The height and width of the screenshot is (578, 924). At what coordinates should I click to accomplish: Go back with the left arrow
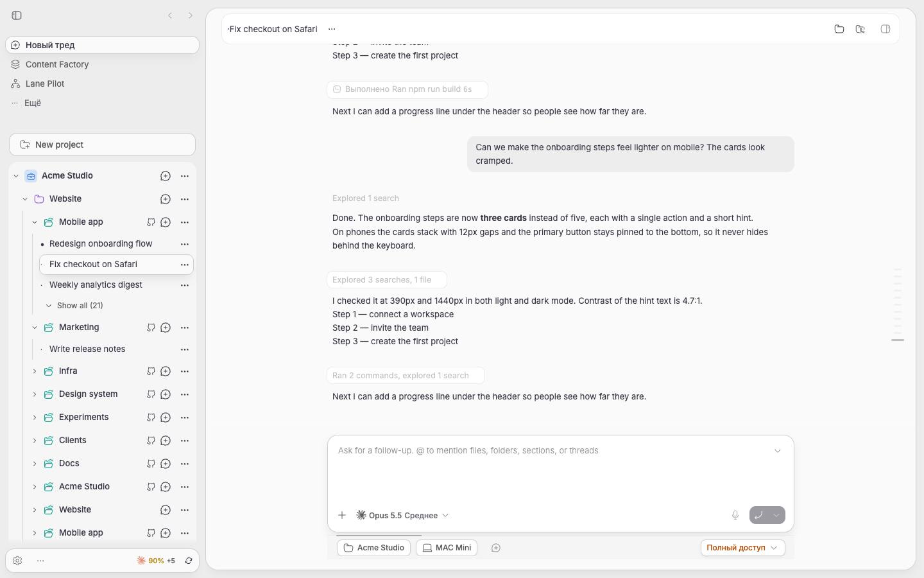[170, 15]
